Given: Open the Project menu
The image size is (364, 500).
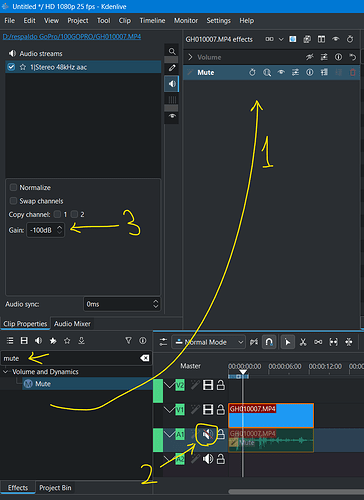Looking at the screenshot, I should (x=78, y=21).
